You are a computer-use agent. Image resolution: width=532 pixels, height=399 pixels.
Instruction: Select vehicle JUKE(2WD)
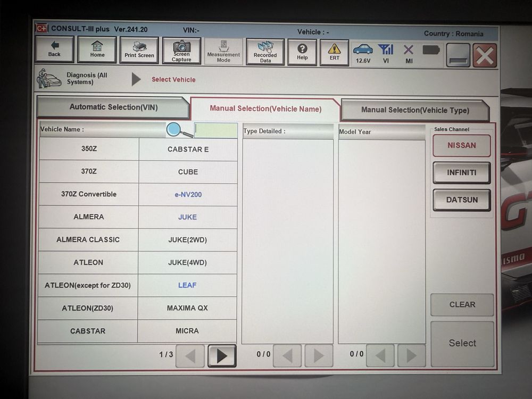[x=188, y=240]
